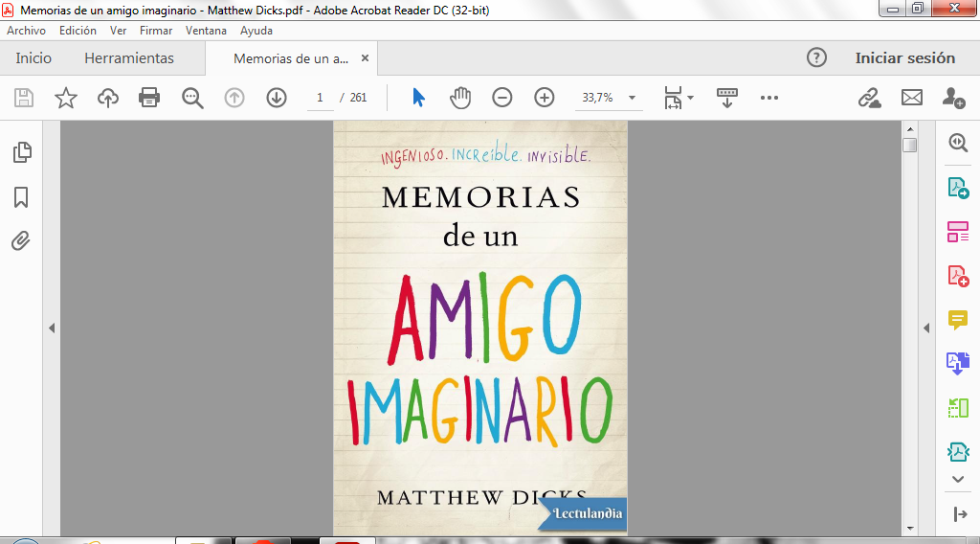Choose the Selection arrow tool

[418, 98]
